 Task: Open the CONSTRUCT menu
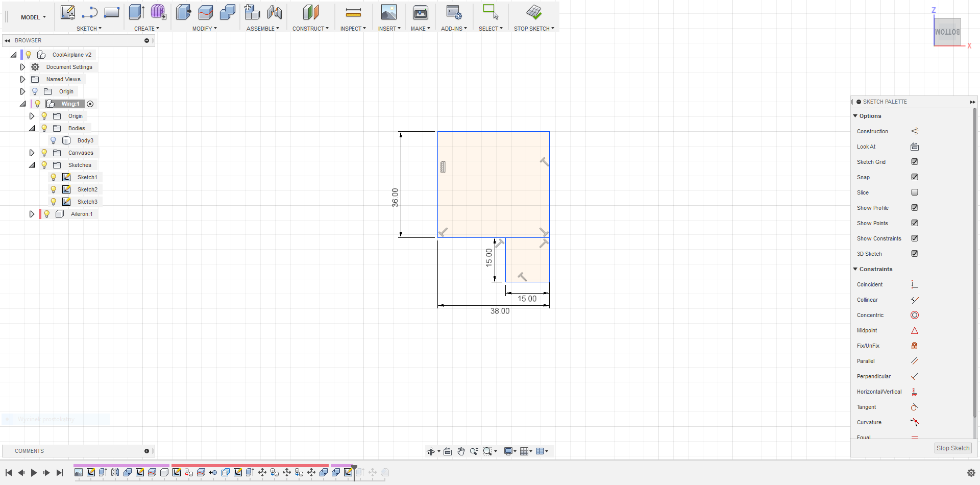pyautogui.click(x=310, y=29)
